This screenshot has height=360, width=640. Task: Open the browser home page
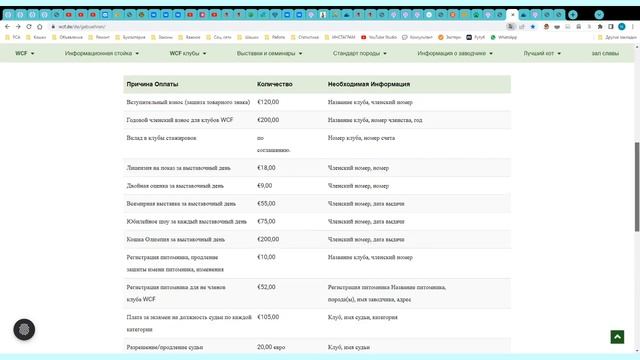pyautogui.click(x=40, y=27)
